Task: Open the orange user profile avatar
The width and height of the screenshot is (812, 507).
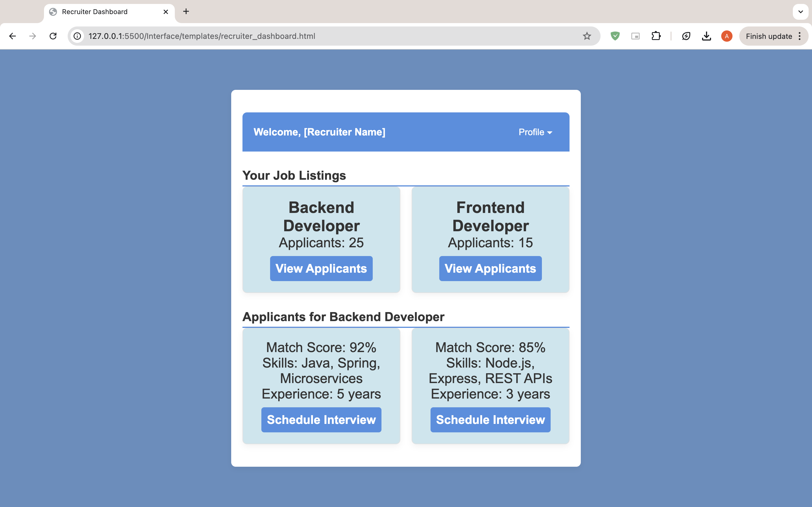Action: pyautogui.click(x=727, y=36)
